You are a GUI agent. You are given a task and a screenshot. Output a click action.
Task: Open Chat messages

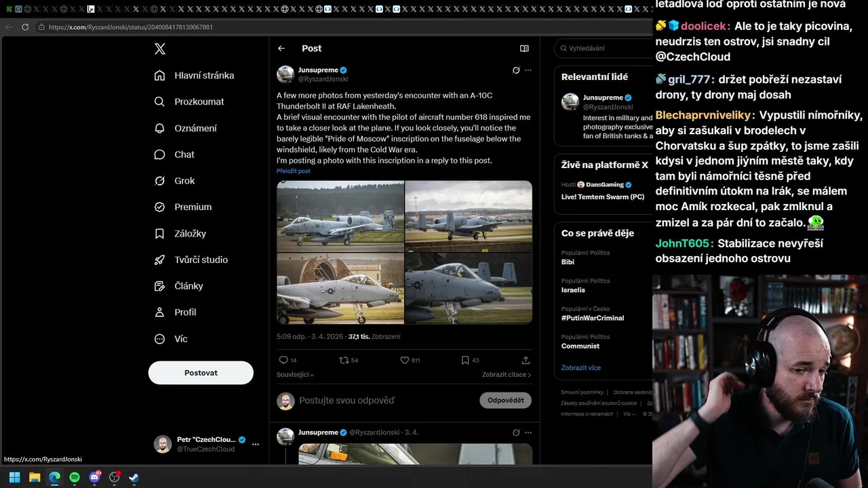(x=174, y=155)
